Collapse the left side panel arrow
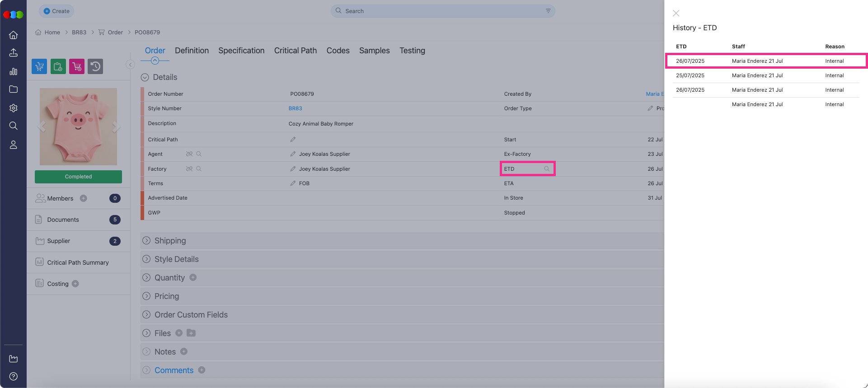Viewport: 868px width, 388px height. [130, 65]
